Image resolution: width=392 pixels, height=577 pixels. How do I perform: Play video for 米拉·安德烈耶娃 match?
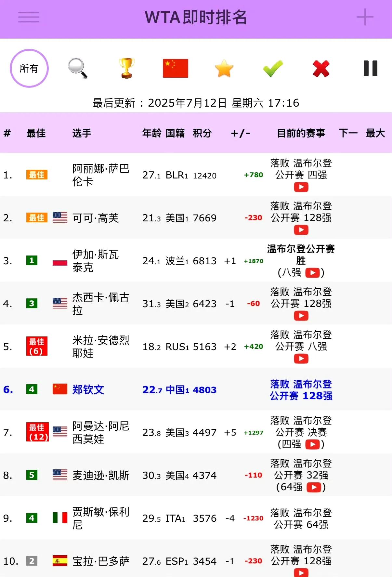[301, 359]
